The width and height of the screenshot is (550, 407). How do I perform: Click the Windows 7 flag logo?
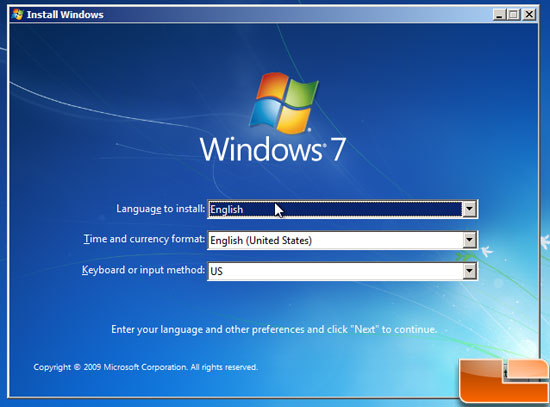pos(284,103)
